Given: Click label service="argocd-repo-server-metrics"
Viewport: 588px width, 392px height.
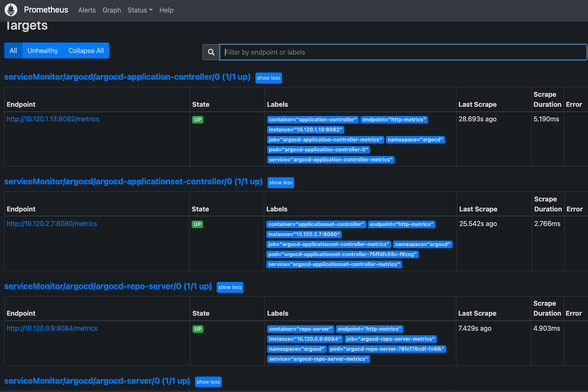Looking at the screenshot, I should (x=318, y=359).
